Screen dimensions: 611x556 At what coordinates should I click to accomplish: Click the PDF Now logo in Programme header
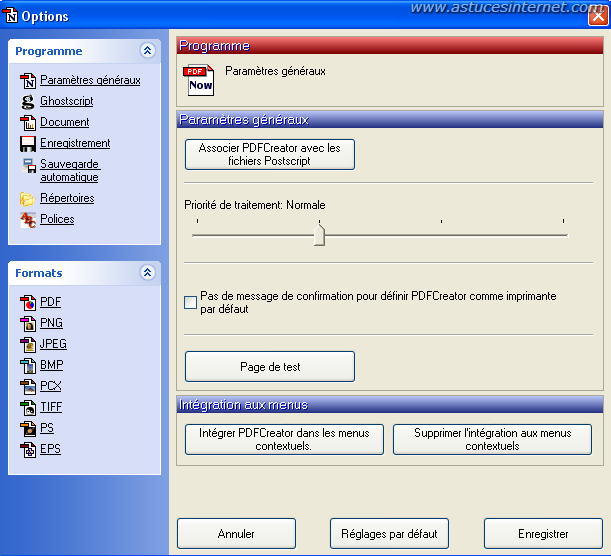[x=199, y=80]
